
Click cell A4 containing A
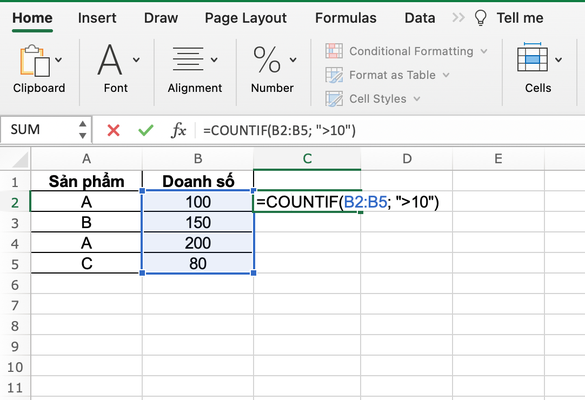[x=87, y=243]
